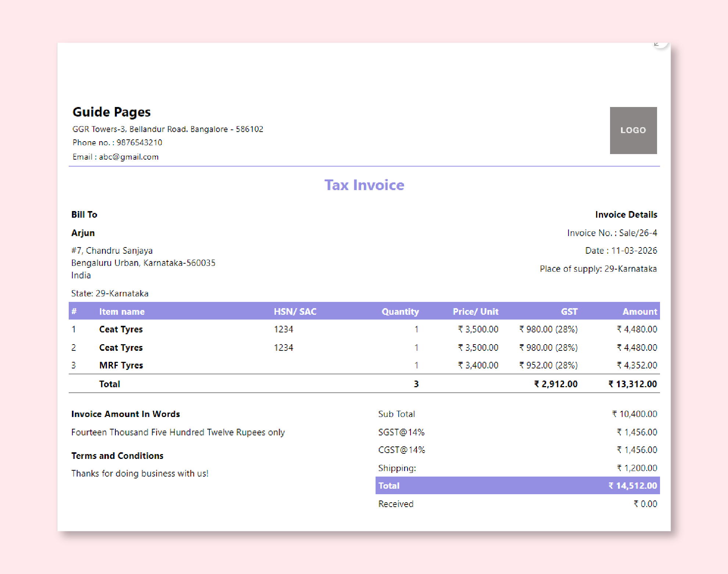The height and width of the screenshot is (574, 728).
Task: Click the SGST@14% line item
Action: click(x=401, y=432)
